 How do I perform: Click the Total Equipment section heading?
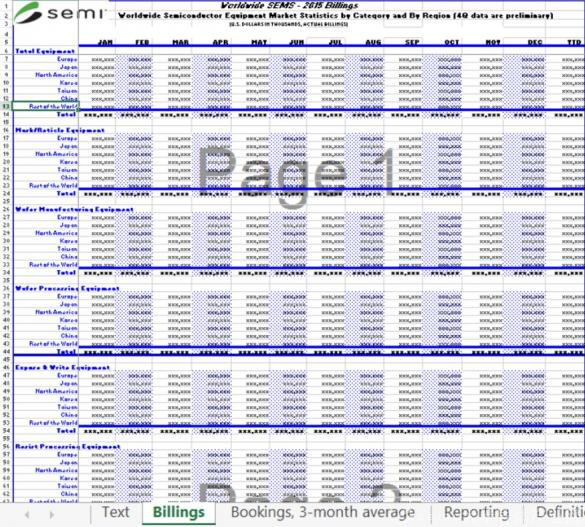coord(45,51)
